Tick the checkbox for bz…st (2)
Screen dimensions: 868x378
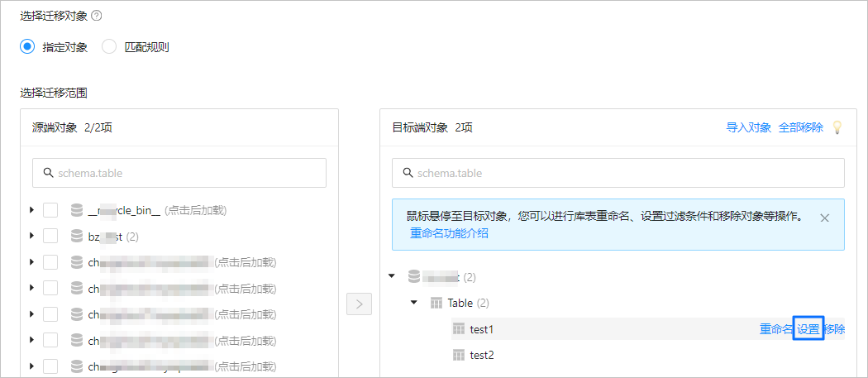point(50,236)
